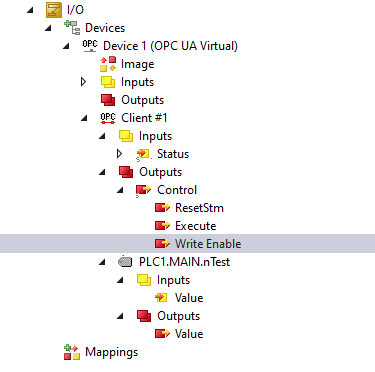Click the Devices tree icon

[72, 28]
